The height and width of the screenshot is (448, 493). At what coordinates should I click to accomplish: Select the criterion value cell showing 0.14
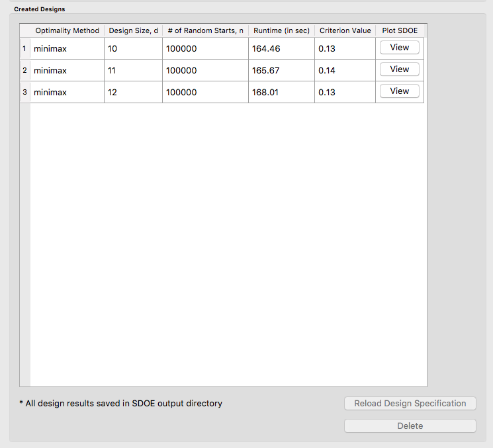(x=345, y=70)
